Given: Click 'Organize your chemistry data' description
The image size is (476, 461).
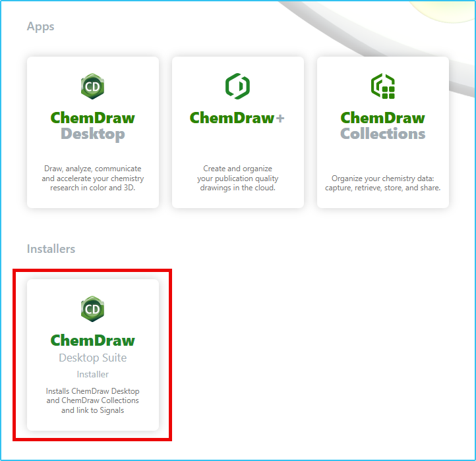Looking at the screenshot, I should pos(382,183).
